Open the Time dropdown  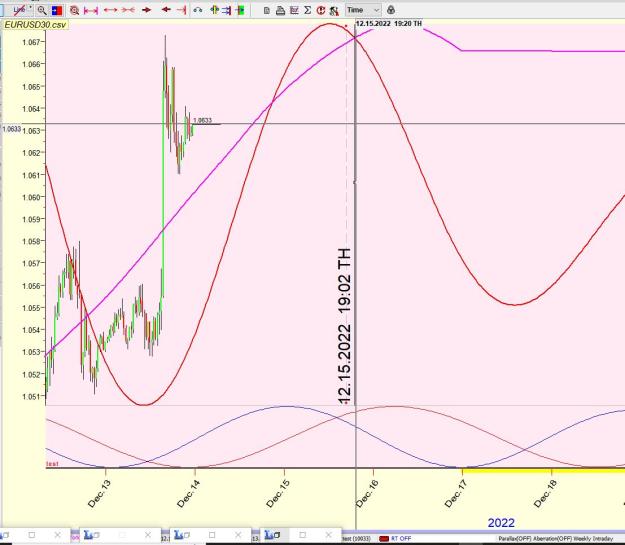coord(363,10)
